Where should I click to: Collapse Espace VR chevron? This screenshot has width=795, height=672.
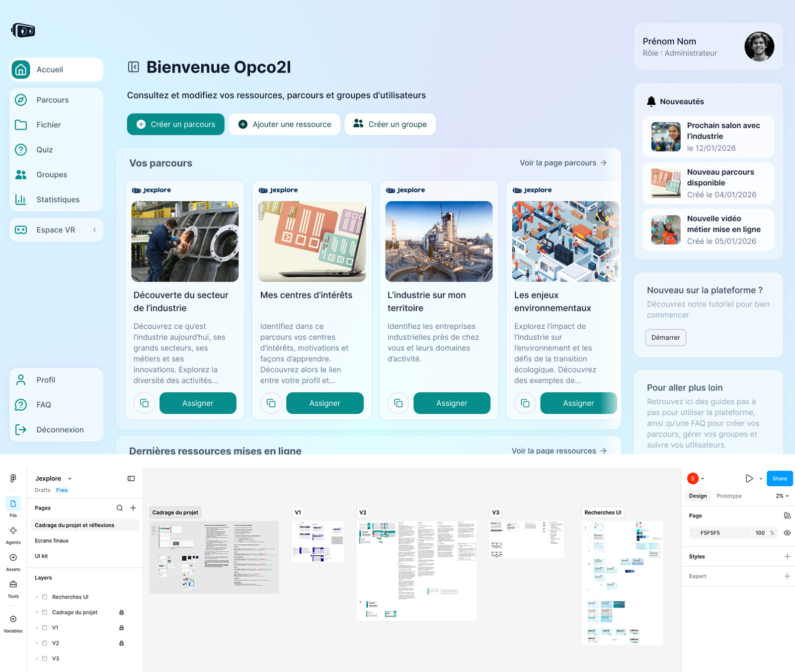[94, 230]
